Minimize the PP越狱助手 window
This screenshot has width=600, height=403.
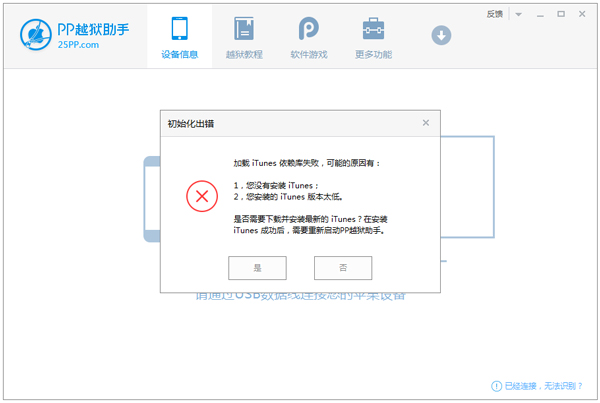coord(540,15)
